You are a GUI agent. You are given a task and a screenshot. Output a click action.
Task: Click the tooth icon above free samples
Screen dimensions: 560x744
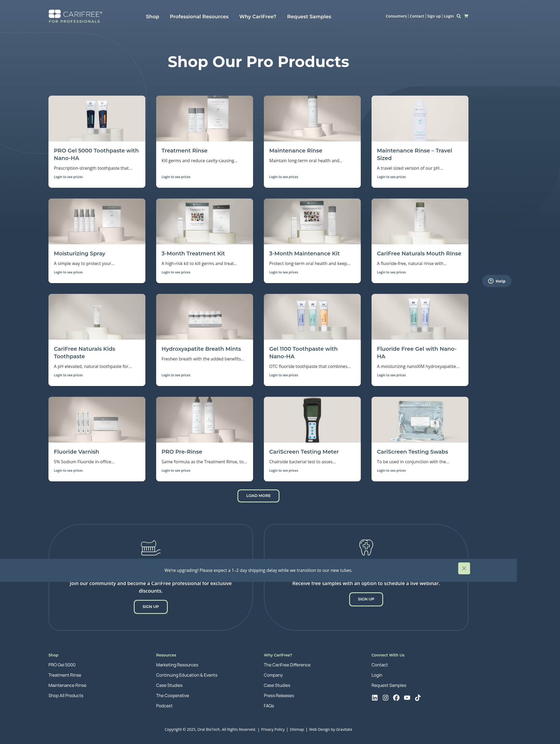[366, 547]
